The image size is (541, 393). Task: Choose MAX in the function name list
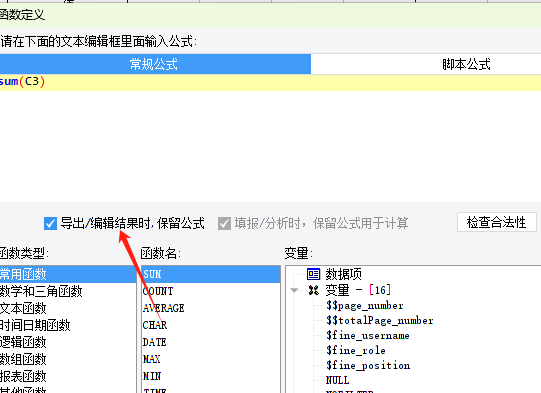coord(211,359)
